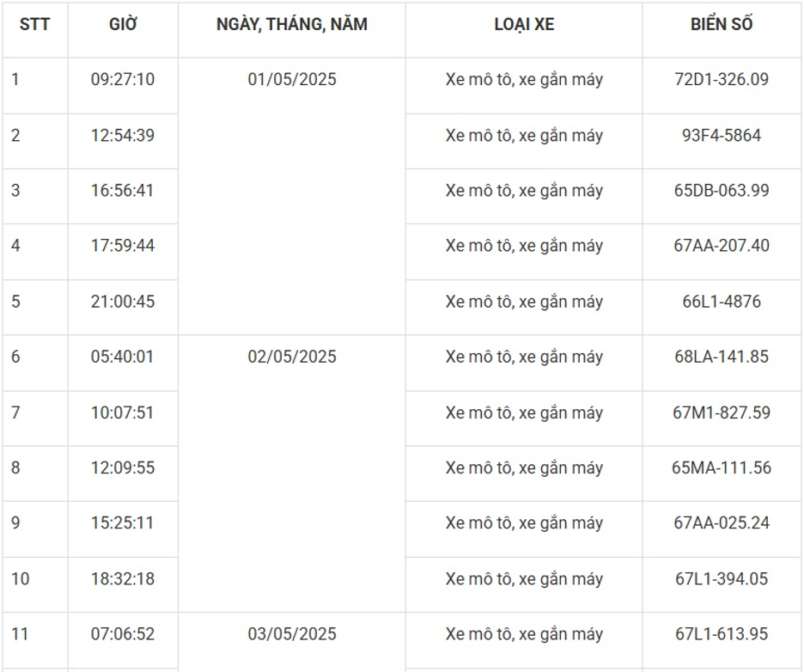Select license plate 67L1-394.05
The image size is (804, 672).
tap(722, 579)
